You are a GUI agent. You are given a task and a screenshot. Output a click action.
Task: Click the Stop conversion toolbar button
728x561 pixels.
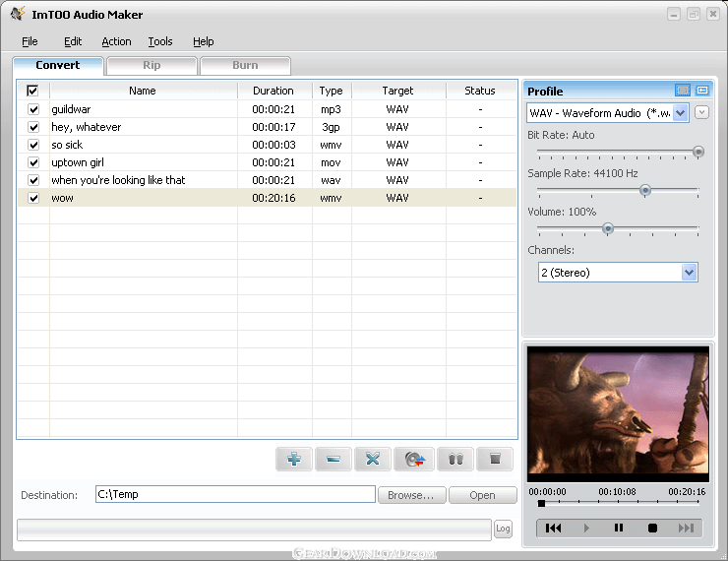click(495, 460)
